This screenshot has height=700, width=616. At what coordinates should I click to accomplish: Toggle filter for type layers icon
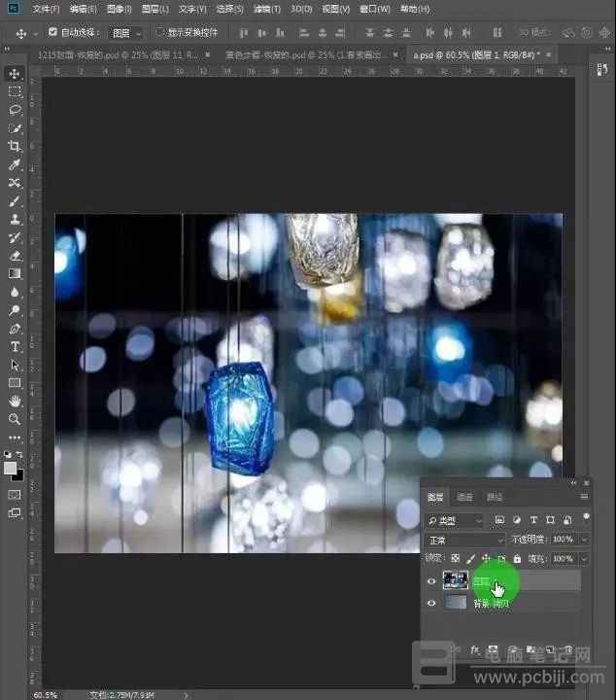[x=533, y=519]
